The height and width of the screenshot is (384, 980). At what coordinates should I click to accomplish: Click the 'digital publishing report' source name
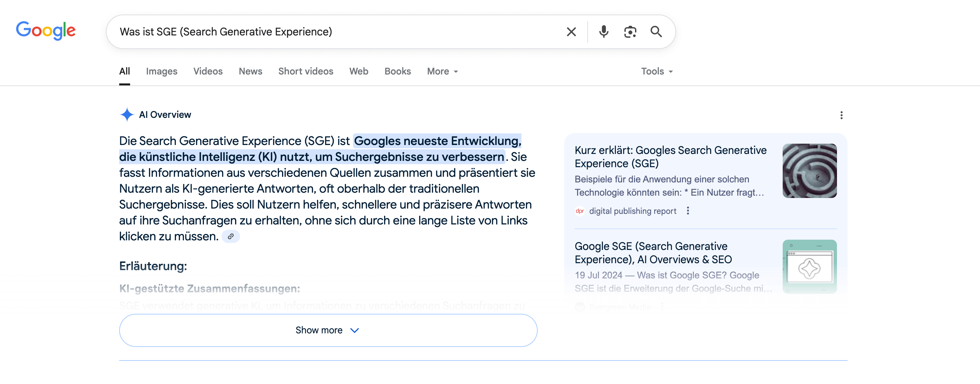coord(632,211)
